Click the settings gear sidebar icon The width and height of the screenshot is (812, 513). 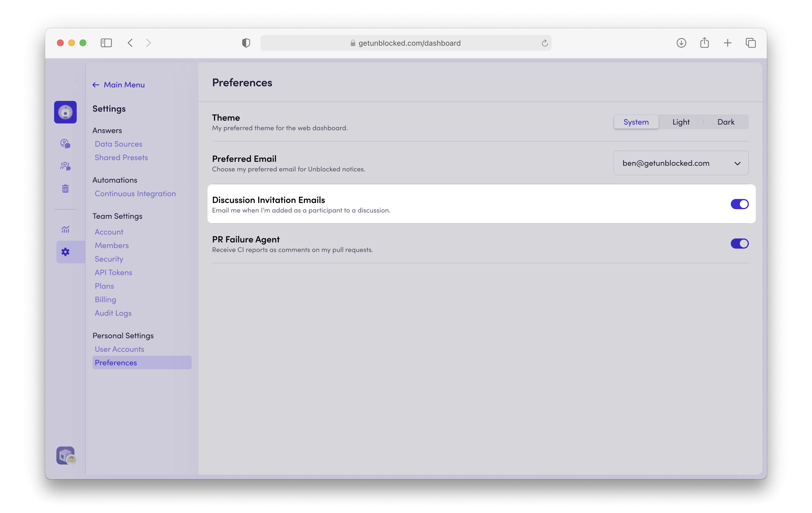(x=65, y=252)
